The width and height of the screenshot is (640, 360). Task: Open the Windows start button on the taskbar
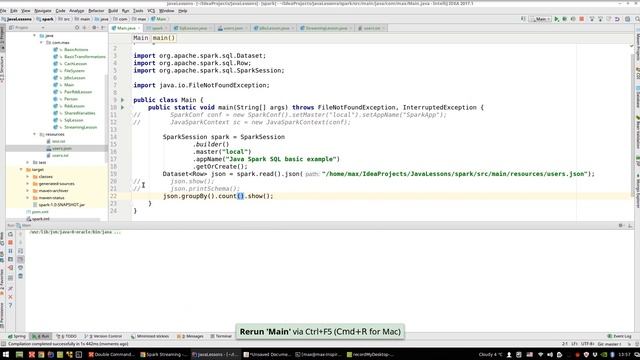tap(6, 355)
